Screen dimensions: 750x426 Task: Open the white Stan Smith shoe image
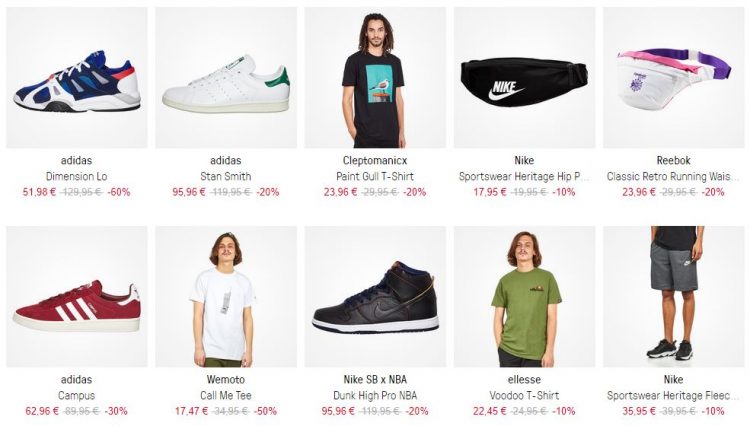(226, 77)
